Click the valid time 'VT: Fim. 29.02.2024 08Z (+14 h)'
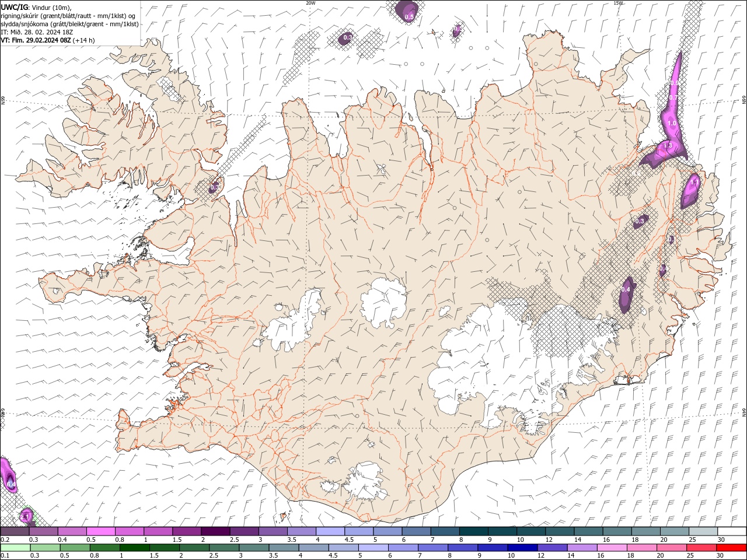Image resolution: width=747 pixels, height=560 pixels. pyautogui.click(x=48, y=40)
